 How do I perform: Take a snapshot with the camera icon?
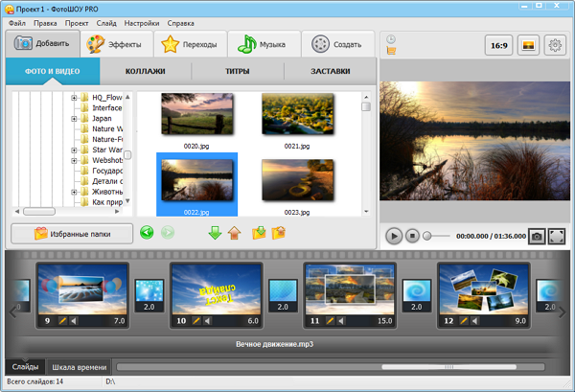coord(537,235)
